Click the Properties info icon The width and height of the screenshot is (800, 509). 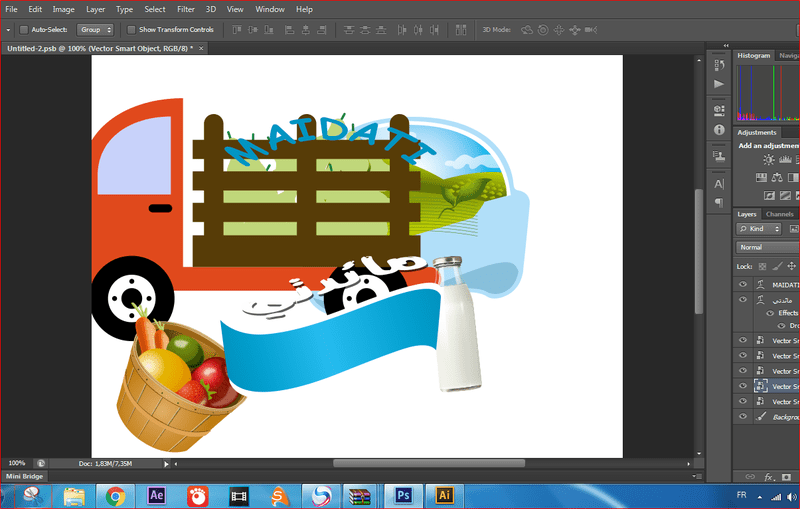[718, 130]
